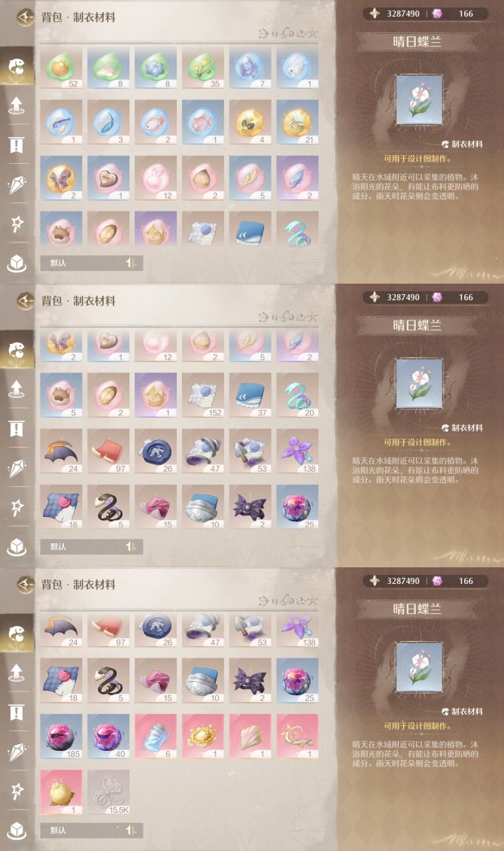Toggle sort direction under the count 152 fabric panel

130,546
